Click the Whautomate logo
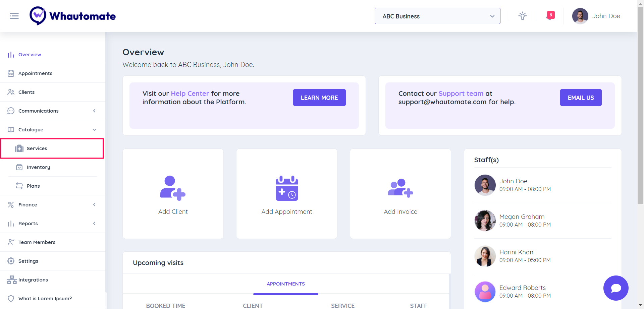 pyautogui.click(x=73, y=16)
